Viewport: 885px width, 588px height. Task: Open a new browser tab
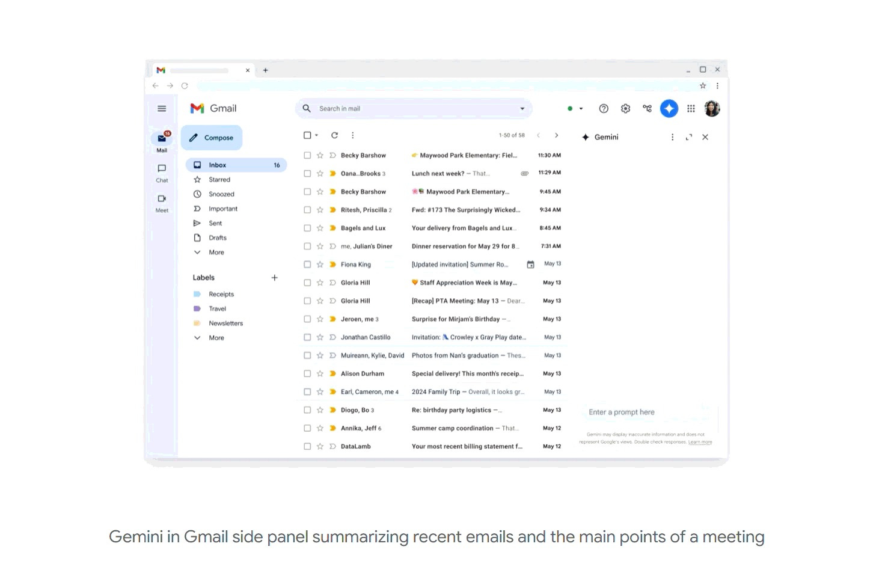click(x=265, y=70)
